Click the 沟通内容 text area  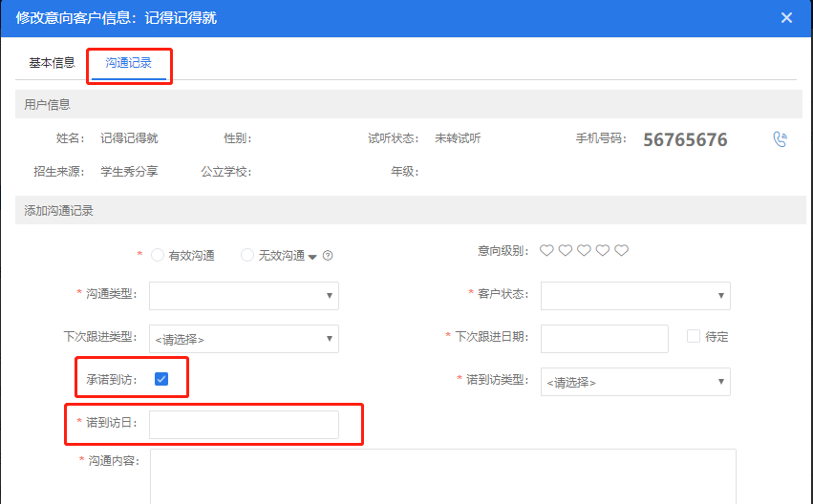[442, 476]
